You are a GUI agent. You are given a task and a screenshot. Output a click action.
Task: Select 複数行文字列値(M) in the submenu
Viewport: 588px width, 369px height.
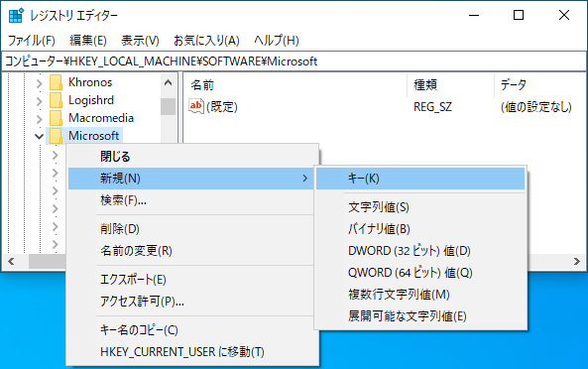click(420, 295)
